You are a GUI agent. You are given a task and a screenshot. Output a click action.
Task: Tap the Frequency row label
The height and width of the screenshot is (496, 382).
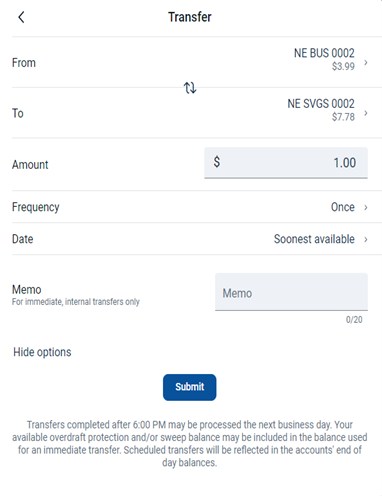click(36, 207)
